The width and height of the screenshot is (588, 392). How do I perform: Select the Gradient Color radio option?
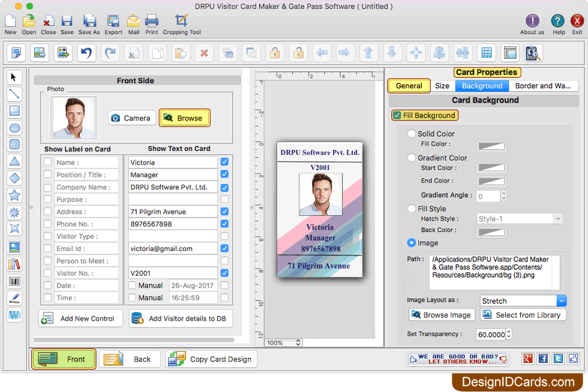tap(412, 158)
